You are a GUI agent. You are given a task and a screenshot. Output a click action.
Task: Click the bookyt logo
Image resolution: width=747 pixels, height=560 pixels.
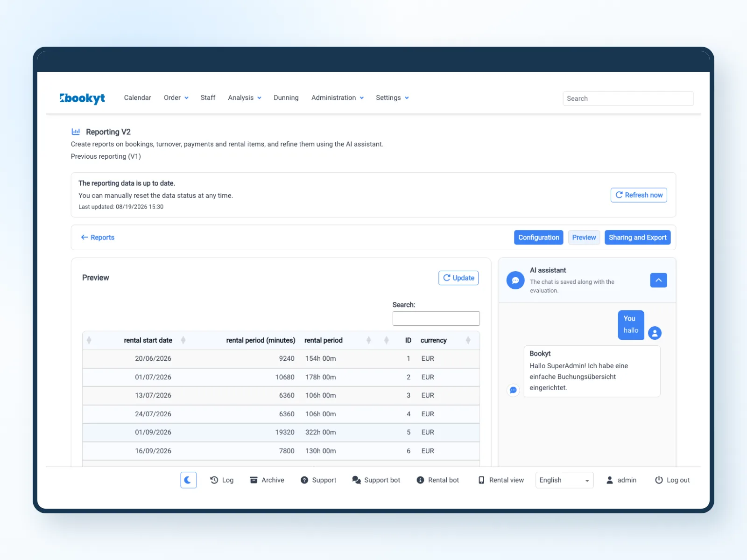click(82, 98)
